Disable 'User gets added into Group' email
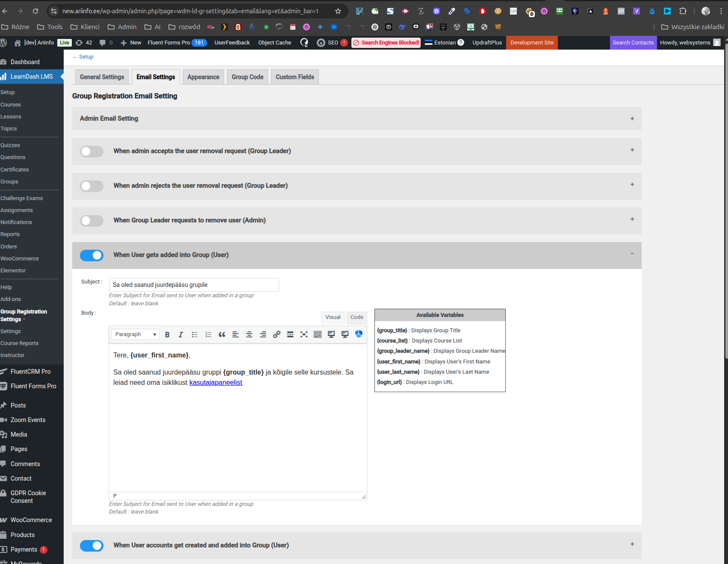This screenshot has width=728, height=564. tap(91, 255)
